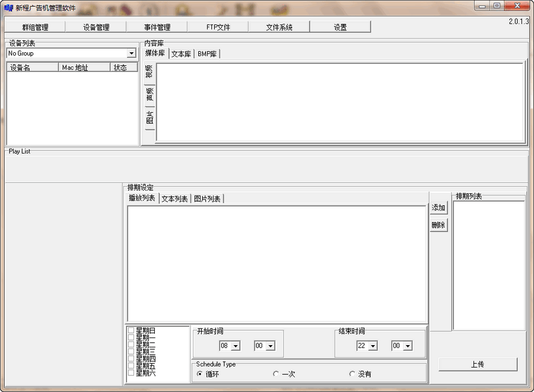The image size is (534, 392).
Task: Sort by 设备名 column header
Action: pyautogui.click(x=33, y=68)
